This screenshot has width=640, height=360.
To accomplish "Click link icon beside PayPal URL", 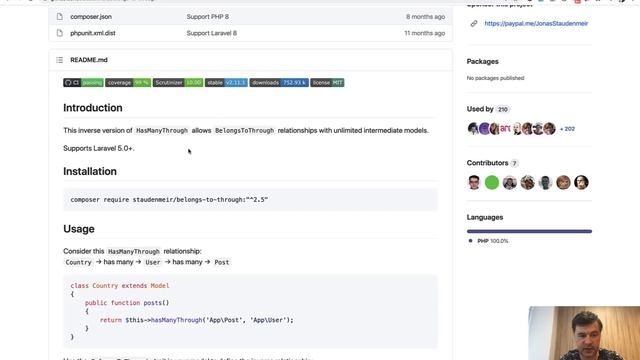I will click(473, 24).
